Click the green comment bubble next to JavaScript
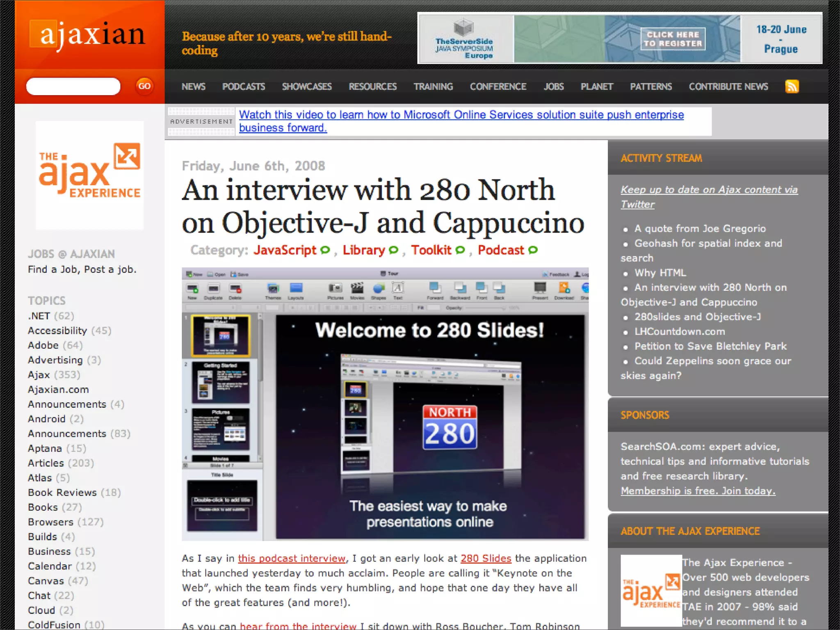This screenshot has width=840, height=630. (325, 250)
